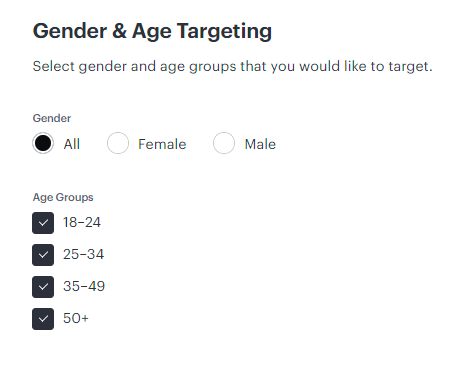The width and height of the screenshot is (465, 371).
Task: Click the "Female" text label
Action: [x=162, y=144]
